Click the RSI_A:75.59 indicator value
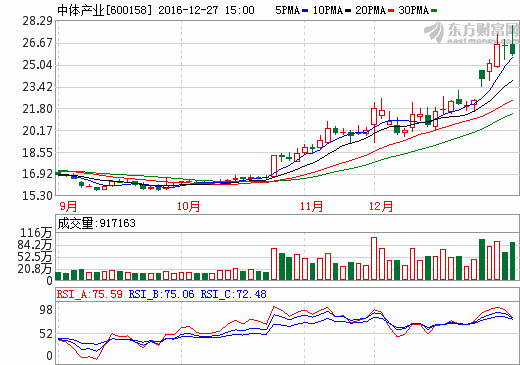The image size is (520, 365). [90, 294]
